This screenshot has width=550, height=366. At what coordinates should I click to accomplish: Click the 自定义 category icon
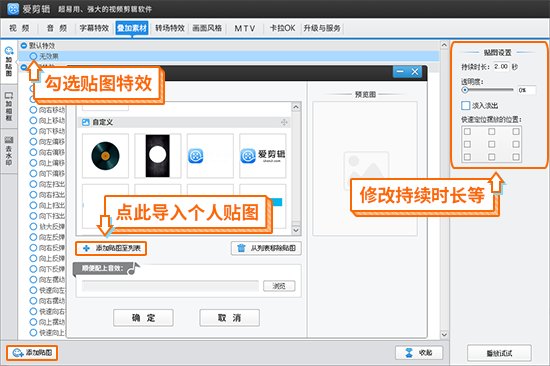tap(86, 122)
